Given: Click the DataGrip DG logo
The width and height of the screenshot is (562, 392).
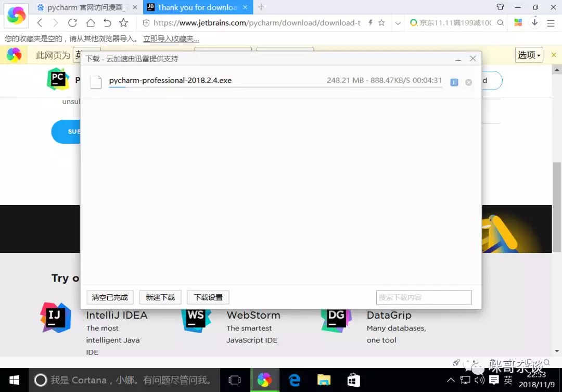Looking at the screenshot, I should click(336, 320).
